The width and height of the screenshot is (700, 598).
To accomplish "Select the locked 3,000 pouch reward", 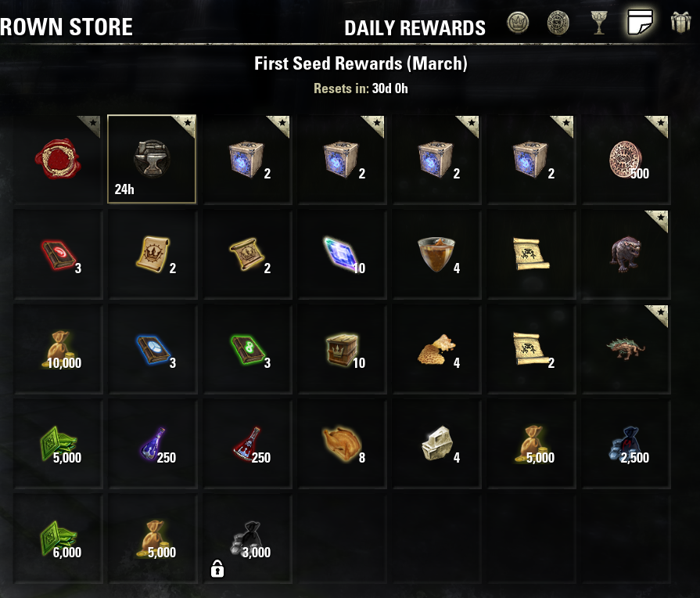I will 247,539.
